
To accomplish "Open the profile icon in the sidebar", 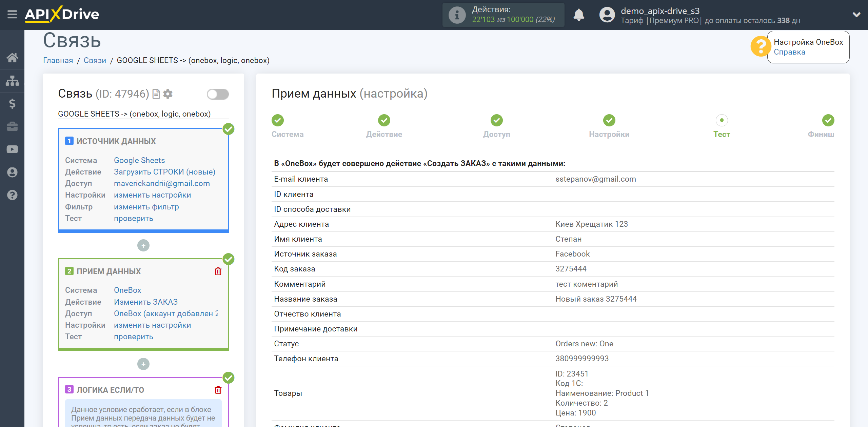I will 12,172.
